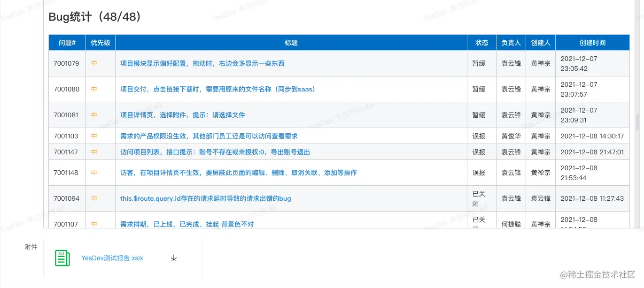The width and height of the screenshot is (644, 288).
Task: Click the green XLS file icon
Action: (x=62, y=258)
